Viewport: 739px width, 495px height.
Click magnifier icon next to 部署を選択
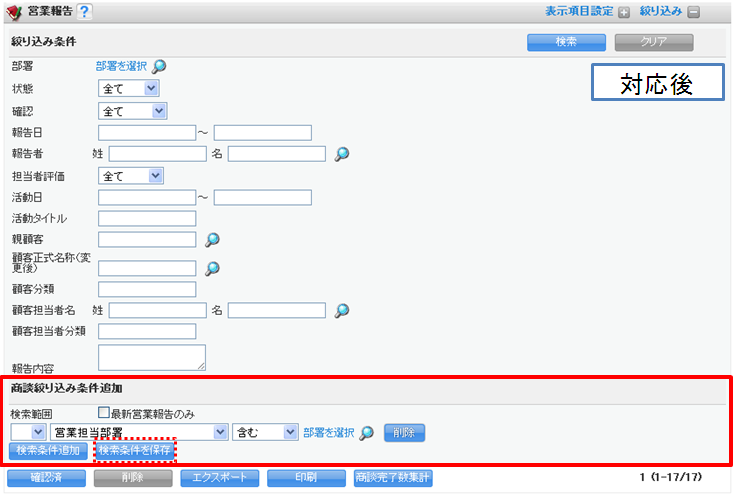coord(159,66)
